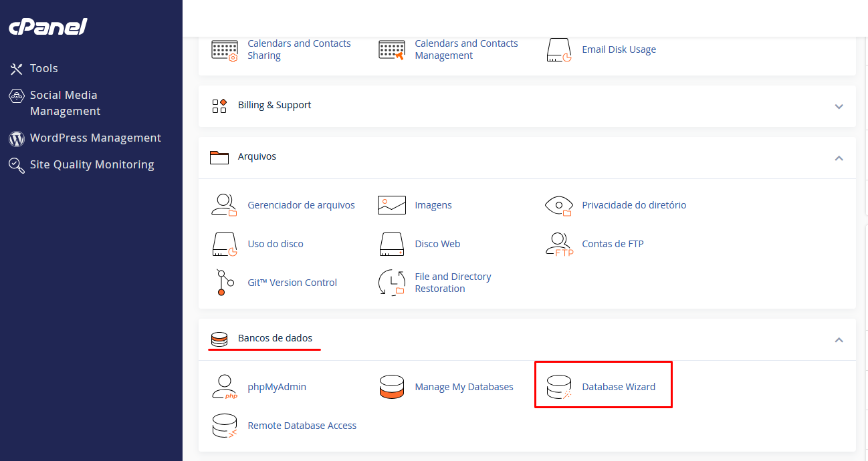868x461 pixels.
Task: Open the Uso do disco link
Action: (x=276, y=244)
